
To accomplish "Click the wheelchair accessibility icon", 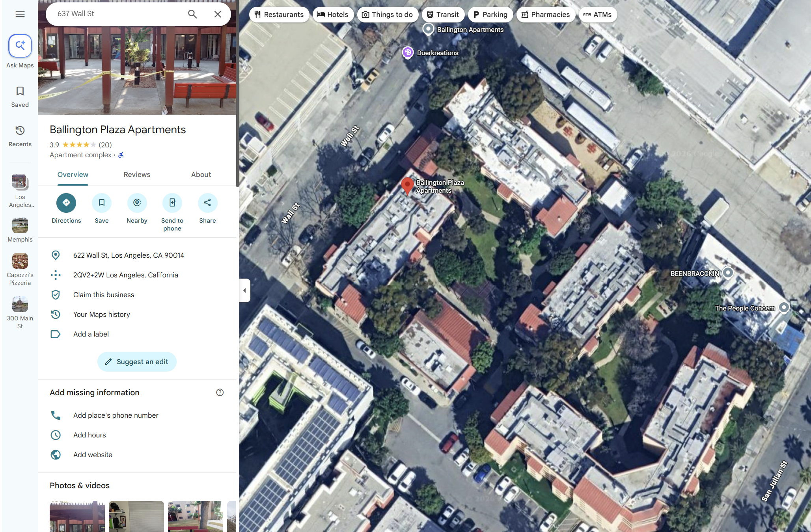I will (121, 155).
